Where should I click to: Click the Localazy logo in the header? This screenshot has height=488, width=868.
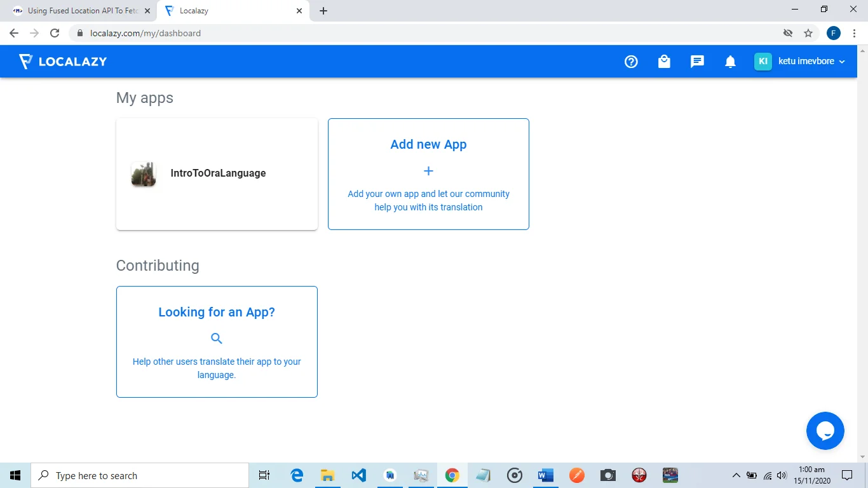tap(62, 62)
